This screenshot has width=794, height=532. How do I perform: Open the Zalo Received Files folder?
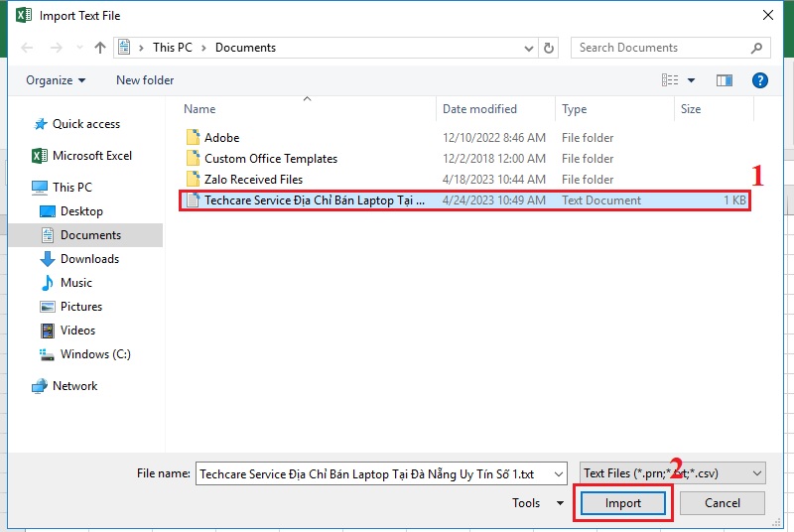pos(253,180)
